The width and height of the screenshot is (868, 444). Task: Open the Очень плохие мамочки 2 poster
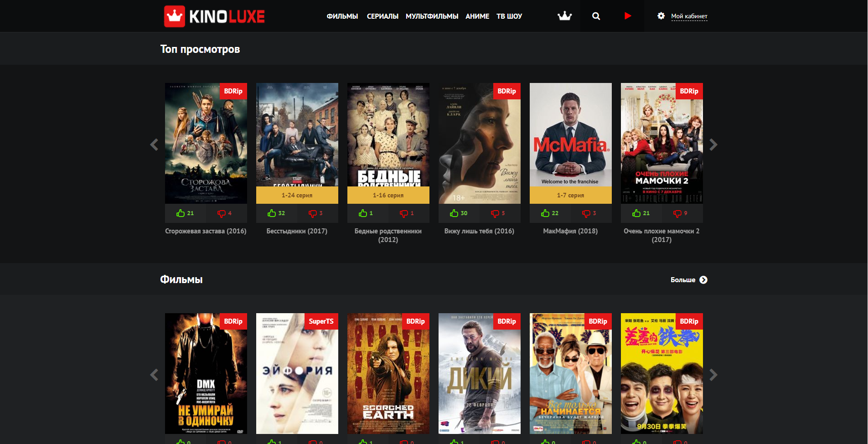pyautogui.click(x=662, y=143)
